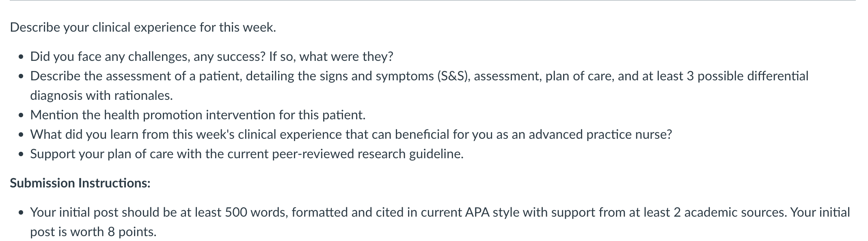Image resolution: width=868 pixels, height=241 pixels.
Task: Click the 'Describe your clinical experience' opening sentence
Action: [143, 28]
